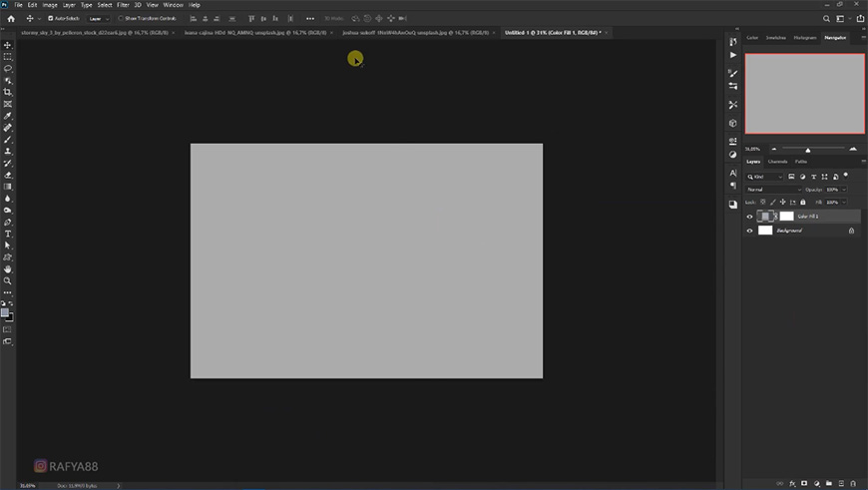
Task: Select the Lasso tool
Action: [8, 69]
